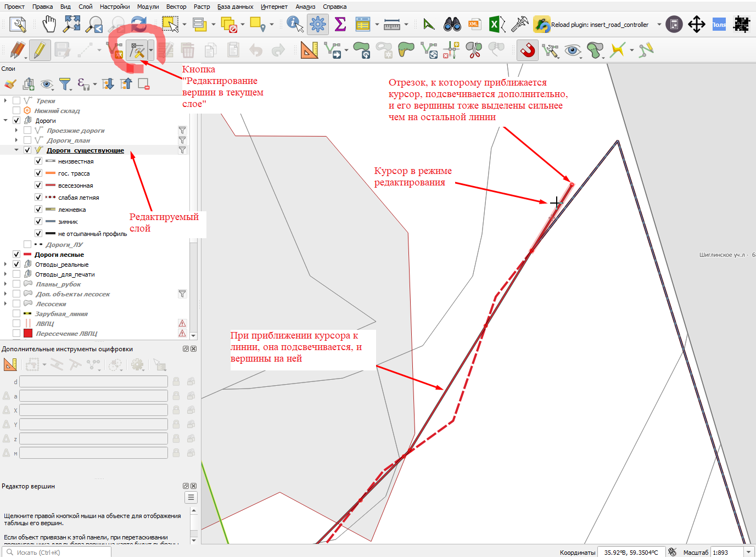Uncheck the Дороги лесные layer

(16, 255)
